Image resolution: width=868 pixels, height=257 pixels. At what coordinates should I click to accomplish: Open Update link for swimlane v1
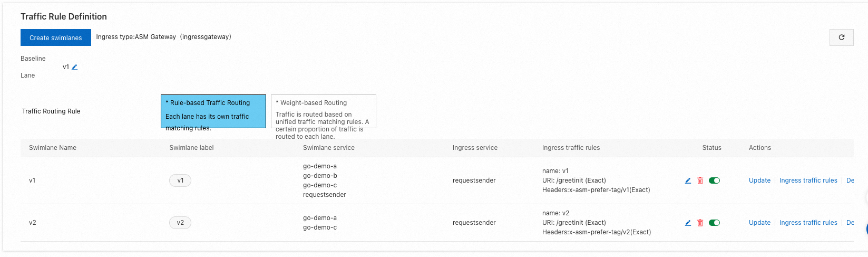759,180
